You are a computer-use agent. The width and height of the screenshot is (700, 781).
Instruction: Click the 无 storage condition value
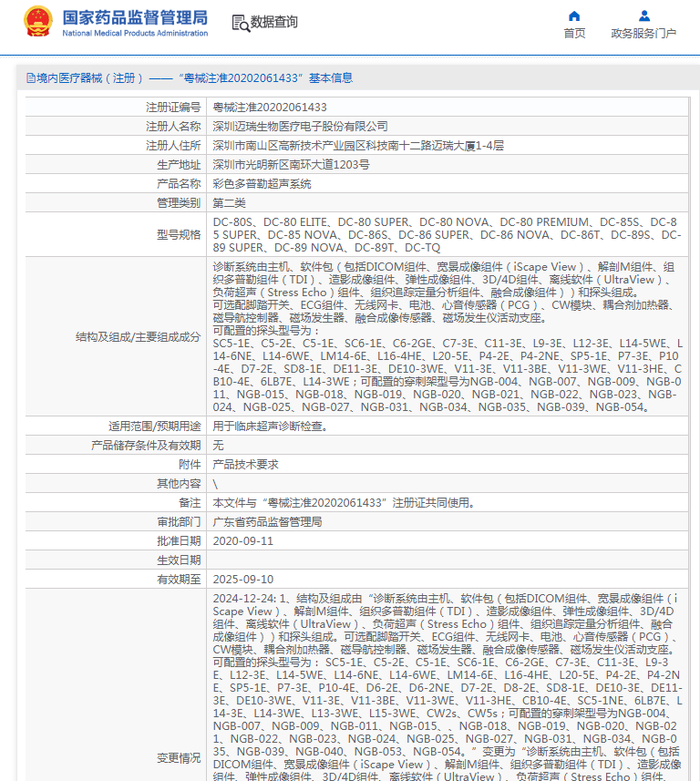218,446
